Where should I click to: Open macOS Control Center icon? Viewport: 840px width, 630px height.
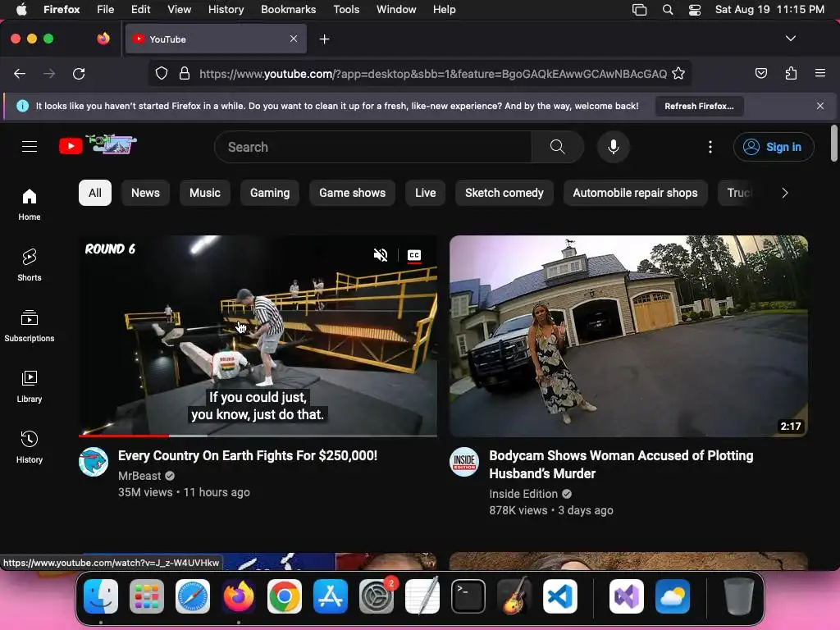pos(695,10)
